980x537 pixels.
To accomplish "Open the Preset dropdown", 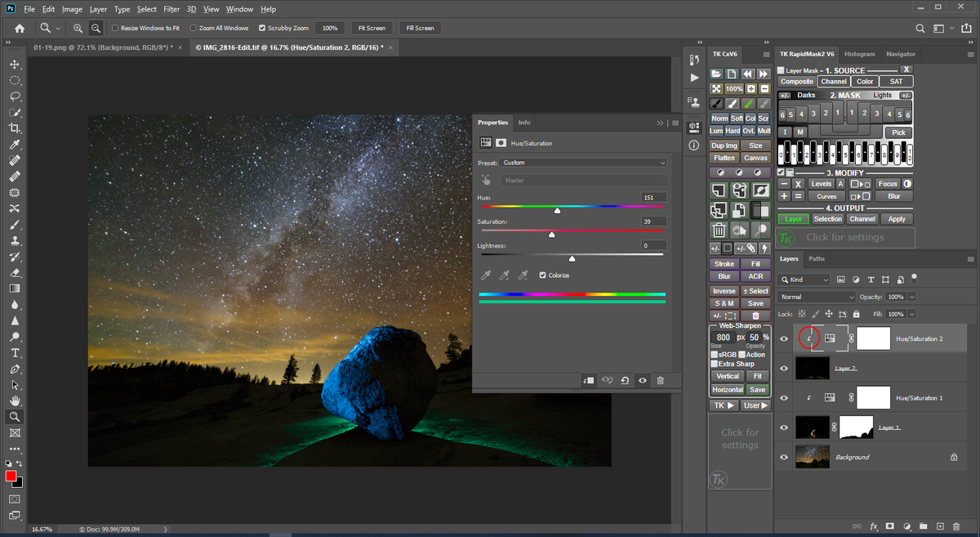I will 583,163.
